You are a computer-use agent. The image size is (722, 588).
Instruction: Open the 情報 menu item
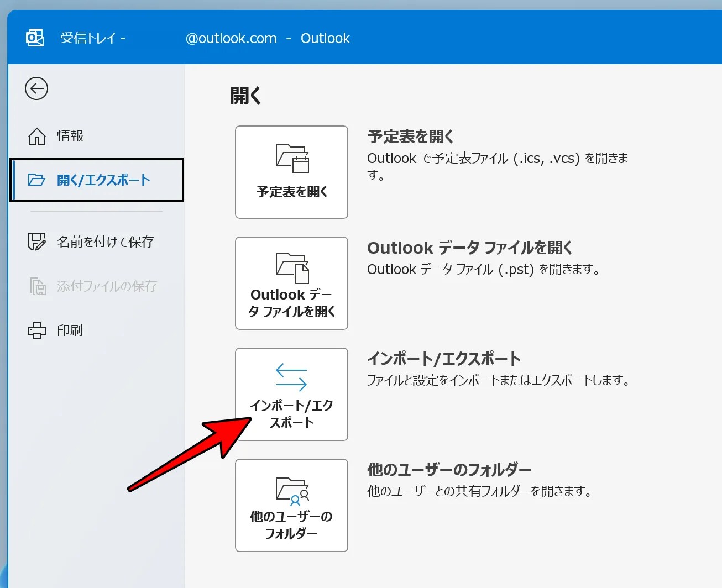click(x=96, y=136)
